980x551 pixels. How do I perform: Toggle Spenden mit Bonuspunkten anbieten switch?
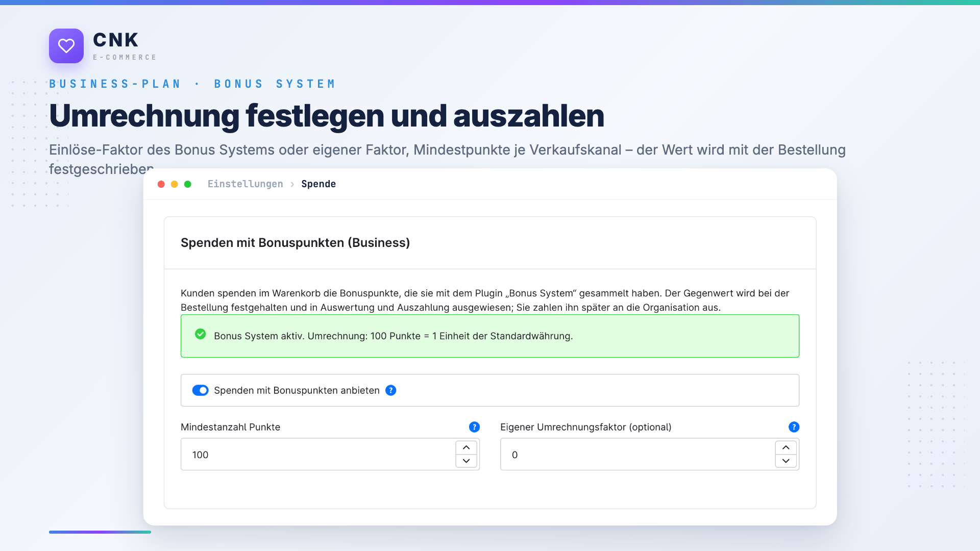pos(201,390)
